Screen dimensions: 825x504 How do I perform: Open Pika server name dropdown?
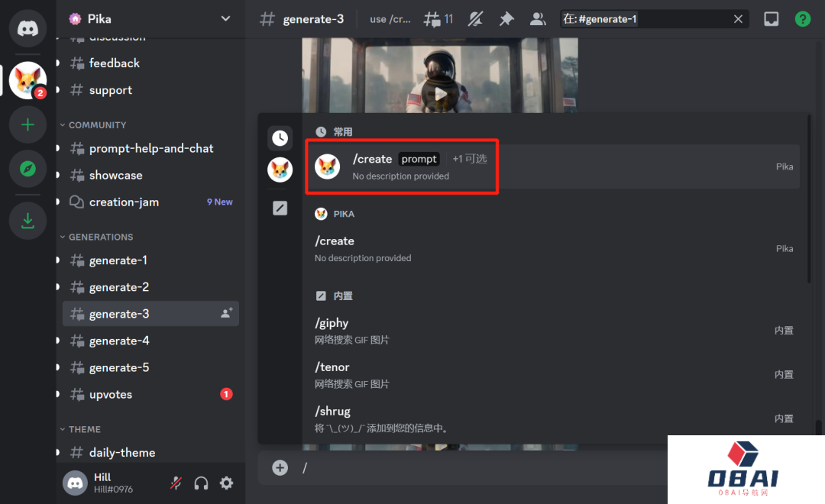click(150, 18)
